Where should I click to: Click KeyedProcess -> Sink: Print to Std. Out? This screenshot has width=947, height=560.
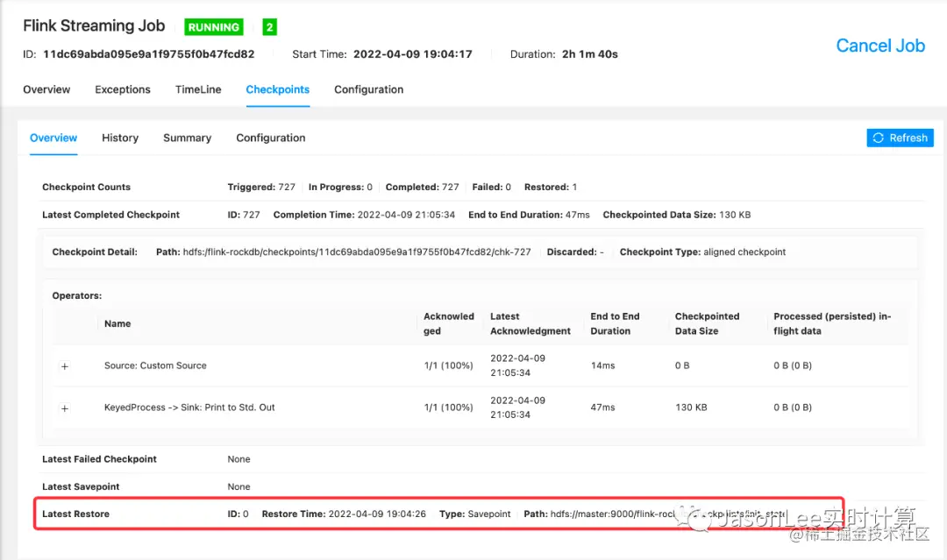point(189,408)
